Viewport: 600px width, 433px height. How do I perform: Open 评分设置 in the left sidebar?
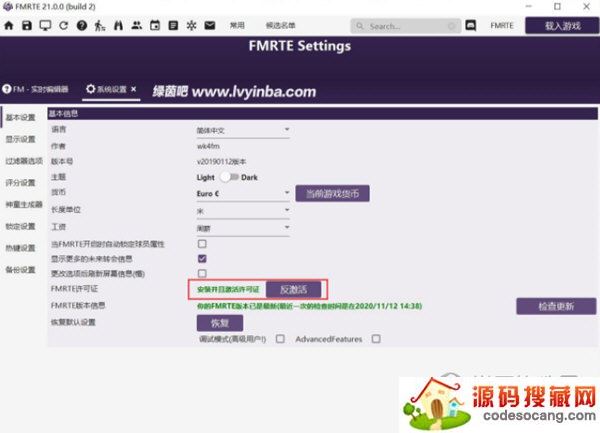pos(20,183)
